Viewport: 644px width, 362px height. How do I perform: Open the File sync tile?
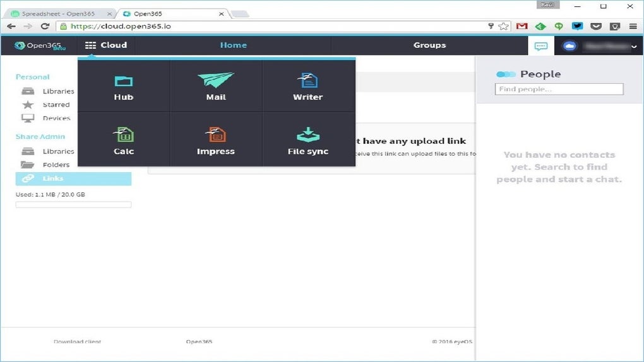click(x=309, y=139)
